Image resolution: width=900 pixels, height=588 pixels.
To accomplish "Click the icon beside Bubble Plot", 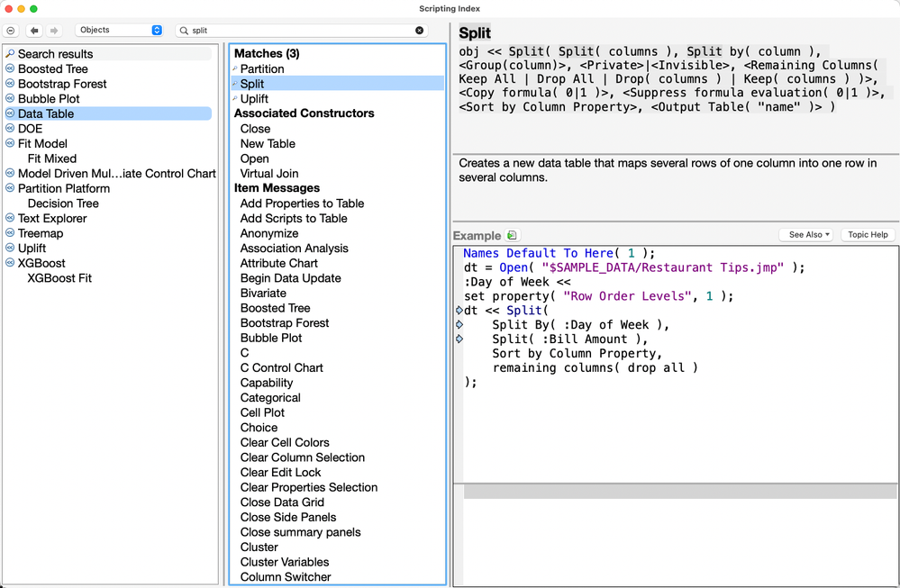I will (x=10, y=98).
